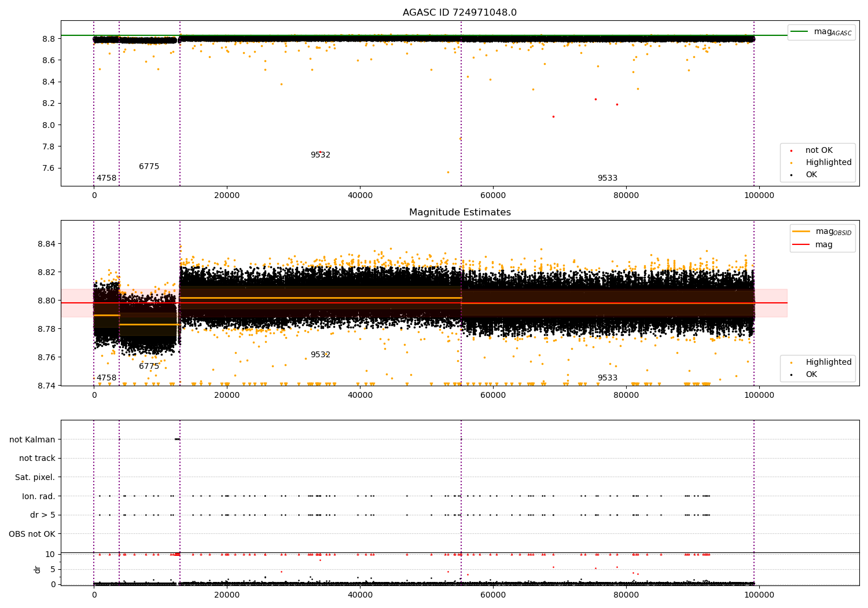Click y-axis tick '8.2' in top plot

(x=49, y=104)
